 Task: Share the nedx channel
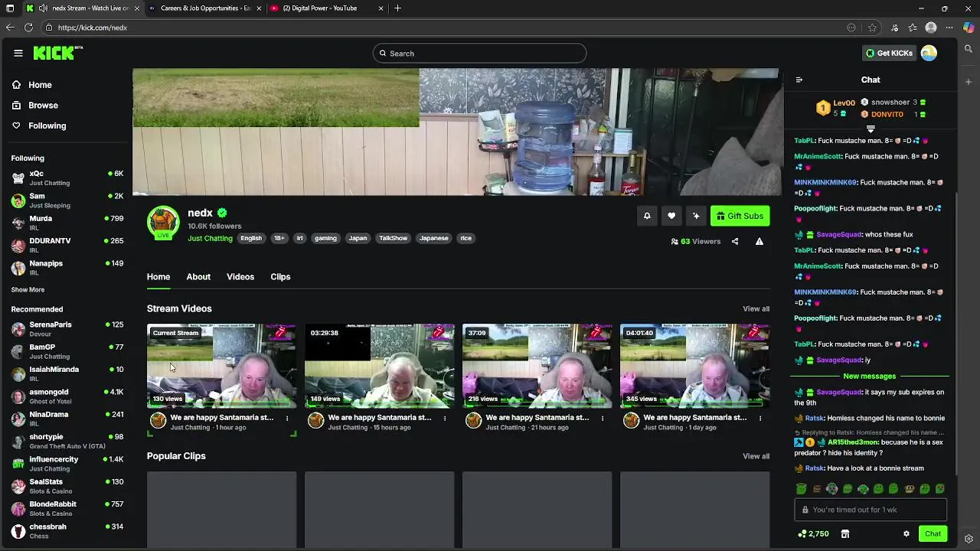pos(735,242)
